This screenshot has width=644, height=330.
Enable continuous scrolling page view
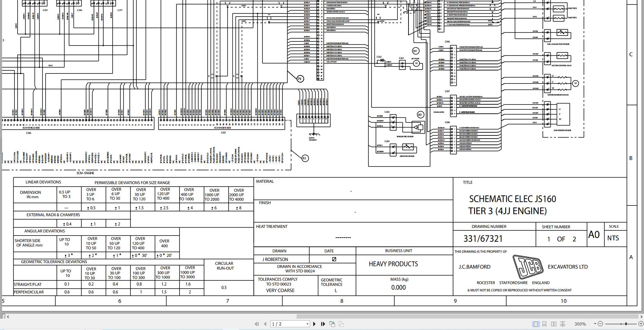tap(545, 324)
